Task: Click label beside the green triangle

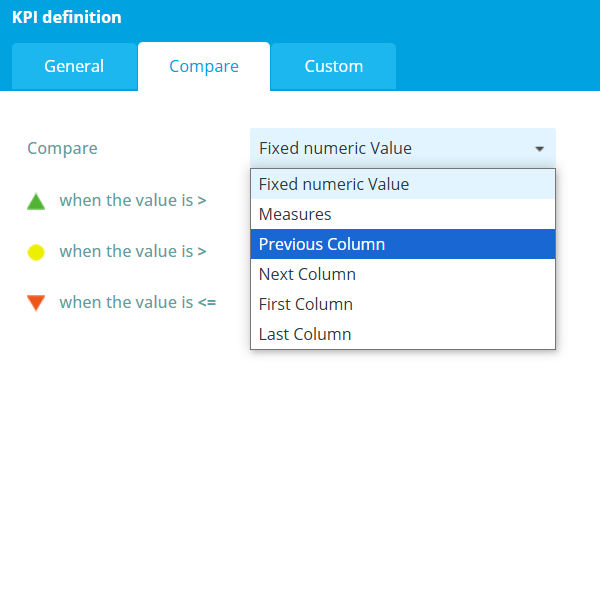Action: [133, 200]
